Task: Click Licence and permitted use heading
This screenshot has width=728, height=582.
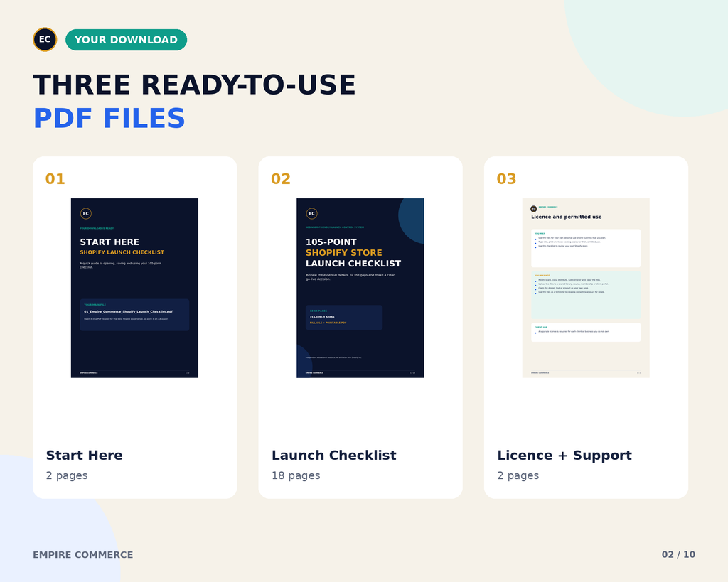Action: click(567, 217)
